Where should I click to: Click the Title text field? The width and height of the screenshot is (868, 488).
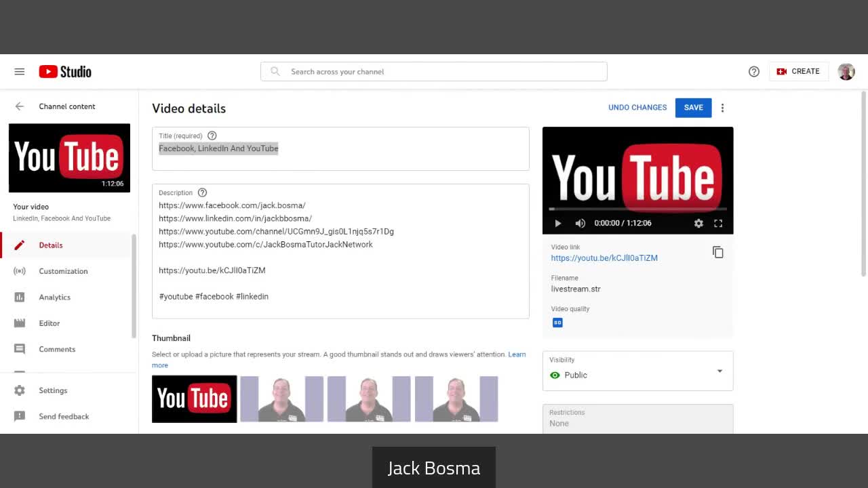(x=340, y=148)
